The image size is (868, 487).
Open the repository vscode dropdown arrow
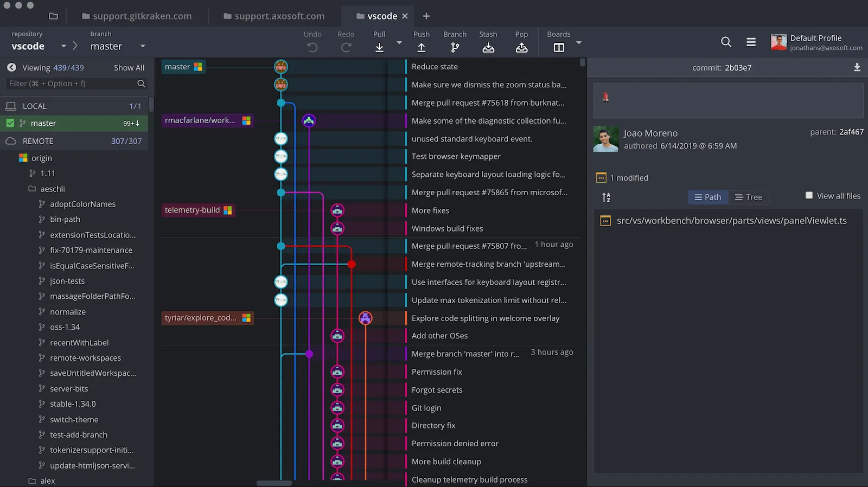pyautogui.click(x=63, y=47)
